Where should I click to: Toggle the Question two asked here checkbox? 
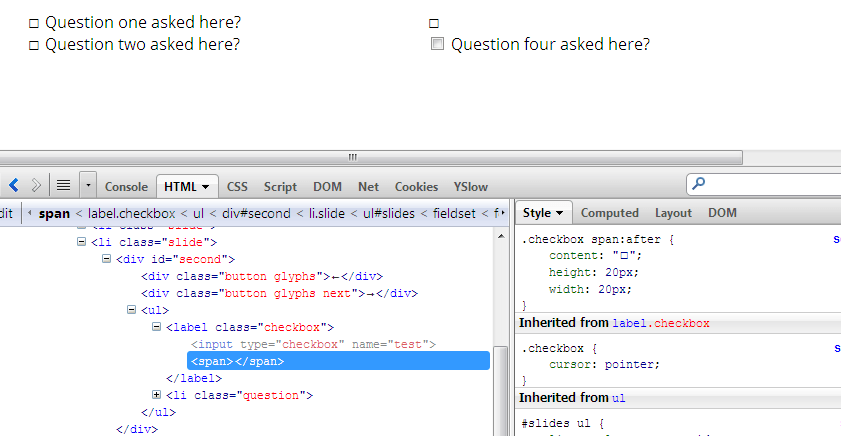click(34, 45)
